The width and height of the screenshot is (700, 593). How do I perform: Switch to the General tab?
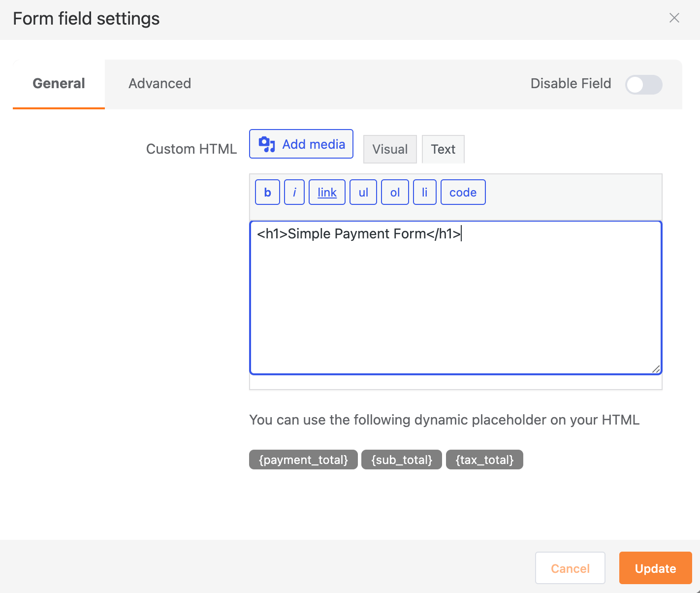pyautogui.click(x=58, y=83)
